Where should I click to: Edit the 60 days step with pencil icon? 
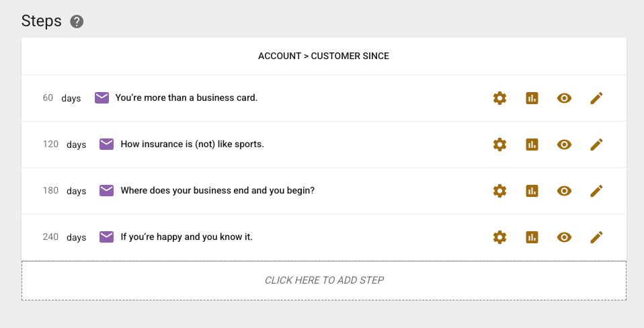click(x=596, y=98)
